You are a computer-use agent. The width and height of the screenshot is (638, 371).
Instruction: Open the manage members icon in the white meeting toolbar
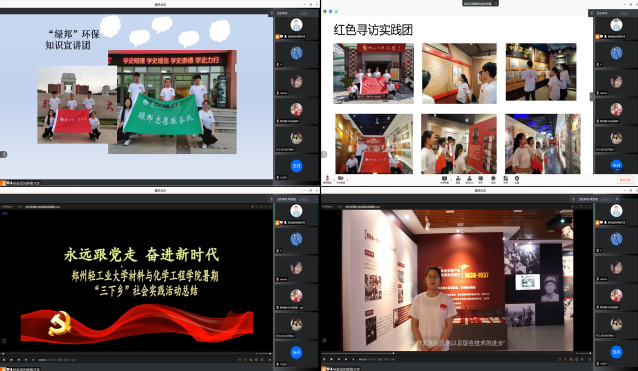[469, 179]
